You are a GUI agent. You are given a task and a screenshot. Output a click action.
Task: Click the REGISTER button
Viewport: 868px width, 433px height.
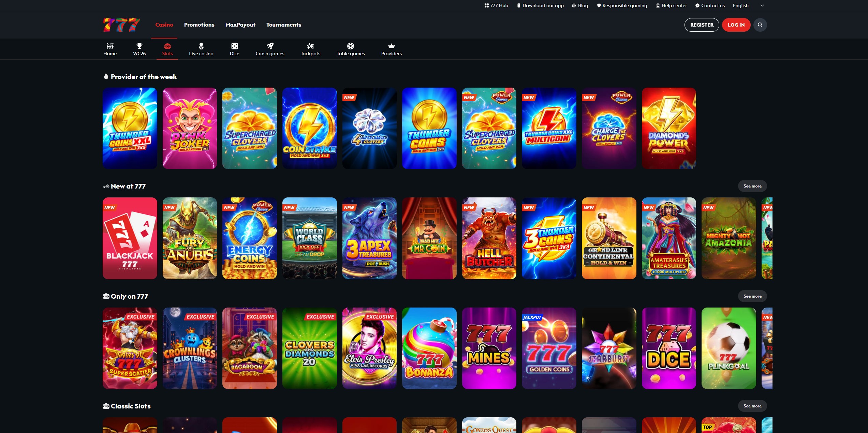click(702, 25)
